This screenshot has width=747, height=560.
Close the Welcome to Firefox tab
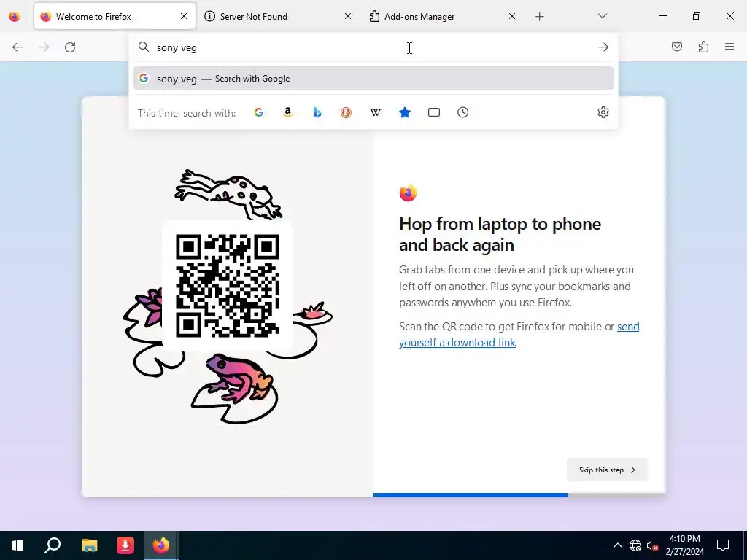(x=183, y=16)
